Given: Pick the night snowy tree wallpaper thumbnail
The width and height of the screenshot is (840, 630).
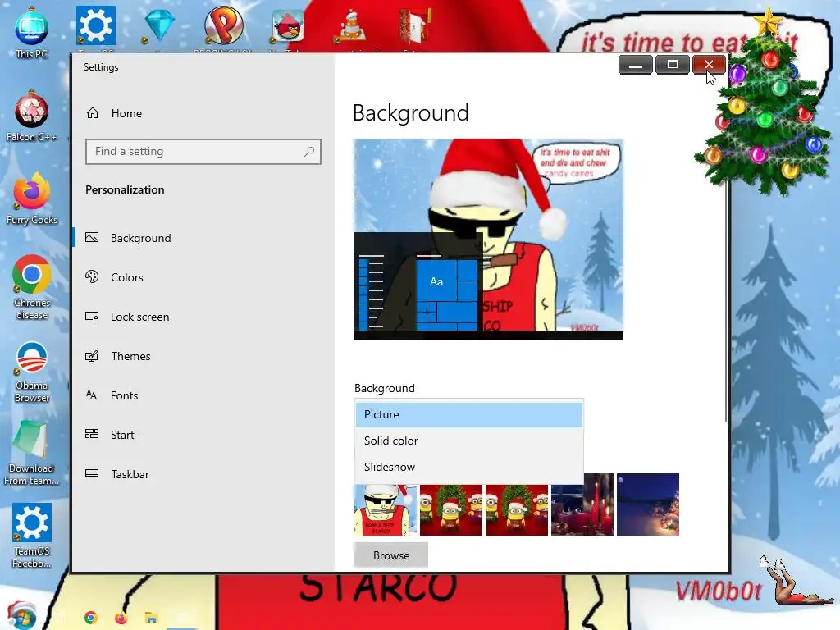Looking at the screenshot, I should [648, 504].
